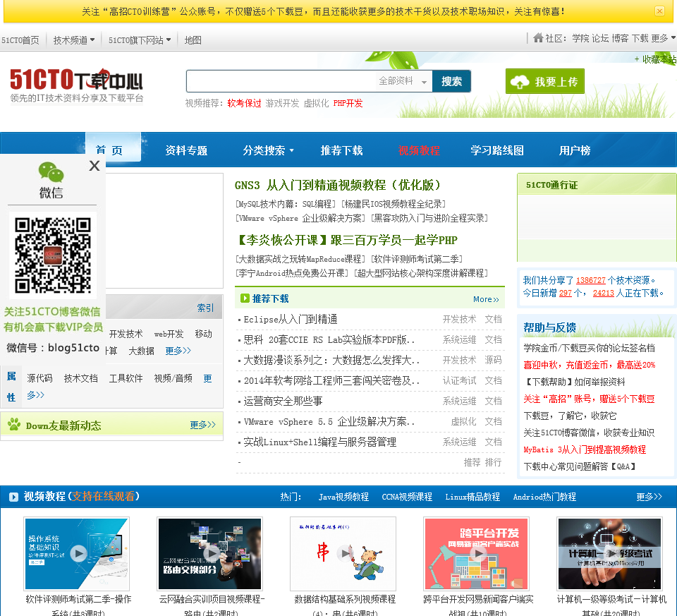Click More link in 推荐下载 panel
677x616 pixels.
[x=486, y=299]
